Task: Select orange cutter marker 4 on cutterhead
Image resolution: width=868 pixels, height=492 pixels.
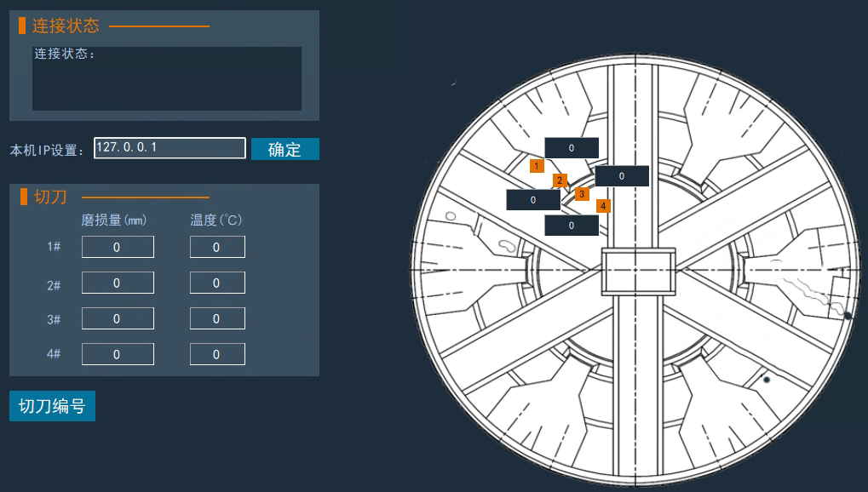Action: pyautogui.click(x=603, y=205)
